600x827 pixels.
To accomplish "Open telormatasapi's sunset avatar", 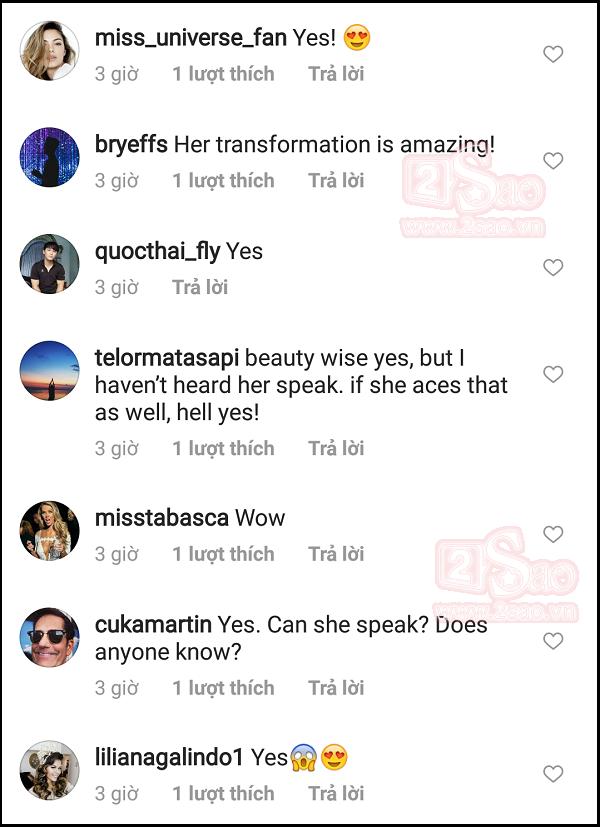I will [x=49, y=371].
